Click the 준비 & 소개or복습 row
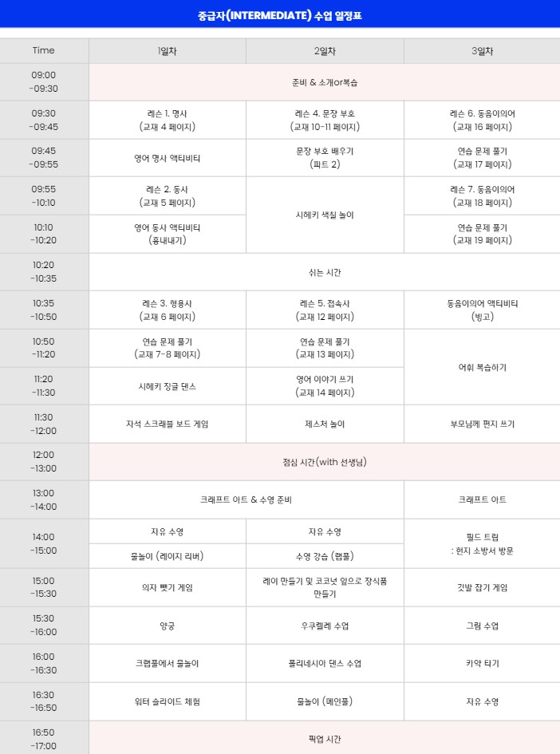This screenshot has width=560, height=754. [325, 82]
